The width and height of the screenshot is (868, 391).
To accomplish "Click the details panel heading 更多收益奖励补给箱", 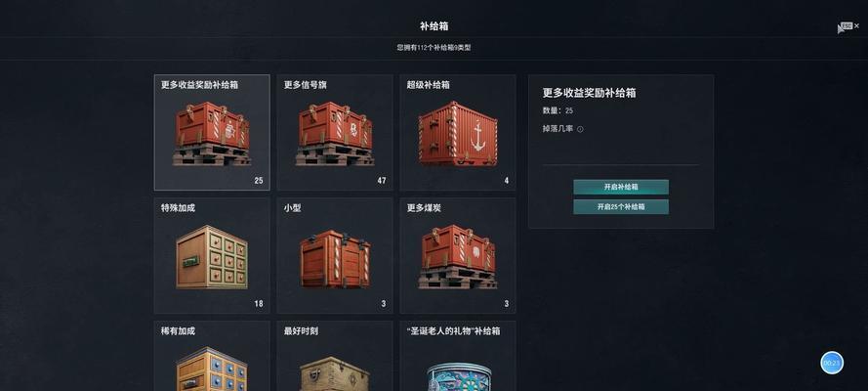I will click(x=589, y=93).
